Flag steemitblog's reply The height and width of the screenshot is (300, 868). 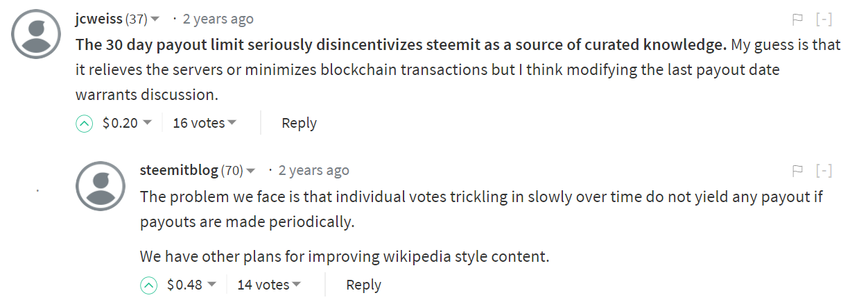pyautogui.click(x=798, y=170)
